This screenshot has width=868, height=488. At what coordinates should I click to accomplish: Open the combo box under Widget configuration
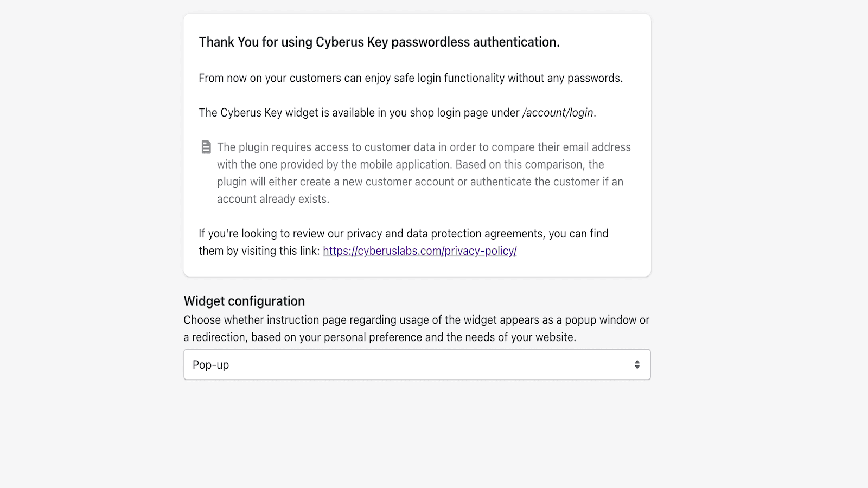[417, 364]
